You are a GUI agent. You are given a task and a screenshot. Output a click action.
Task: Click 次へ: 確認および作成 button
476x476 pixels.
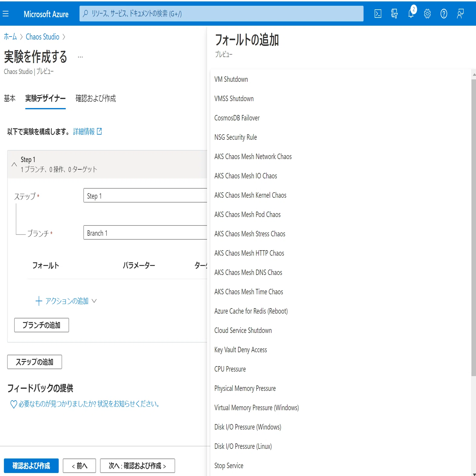click(x=137, y=466)
